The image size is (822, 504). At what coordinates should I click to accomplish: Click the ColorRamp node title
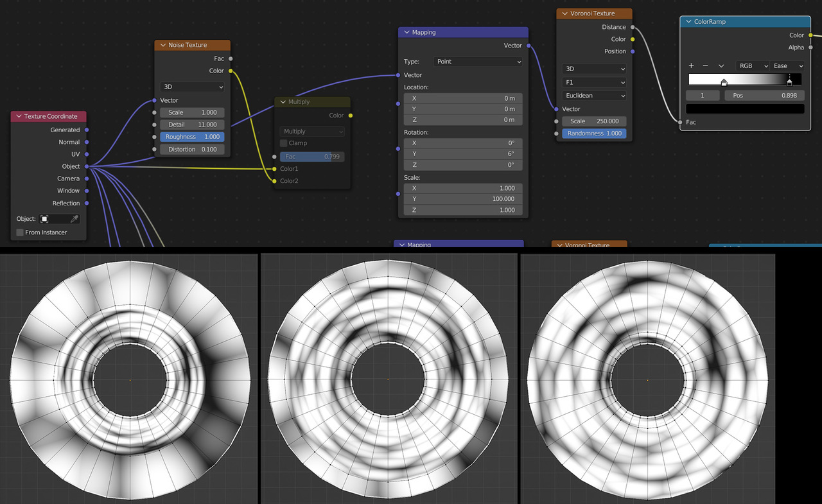tap(710, 21)
